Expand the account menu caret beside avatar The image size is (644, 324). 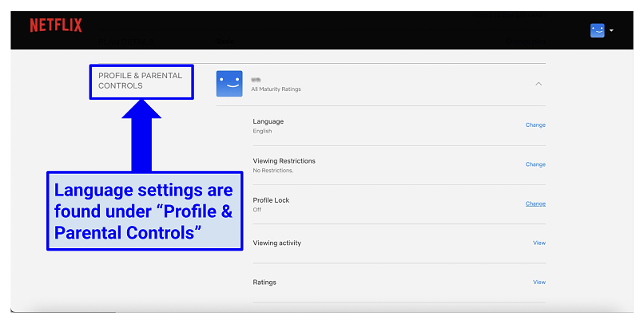(611, 31)
